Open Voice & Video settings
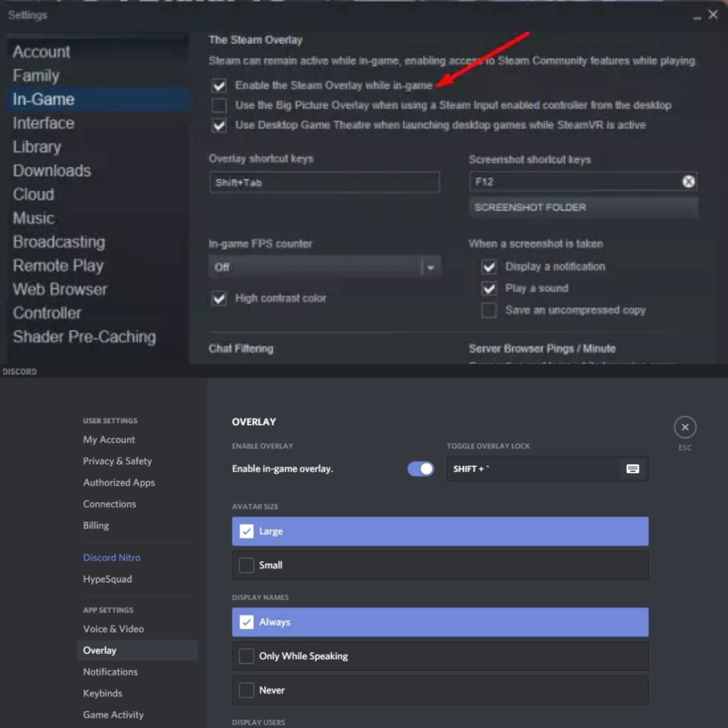The width and height of the screenshot is (728, 728). (113, 629)
